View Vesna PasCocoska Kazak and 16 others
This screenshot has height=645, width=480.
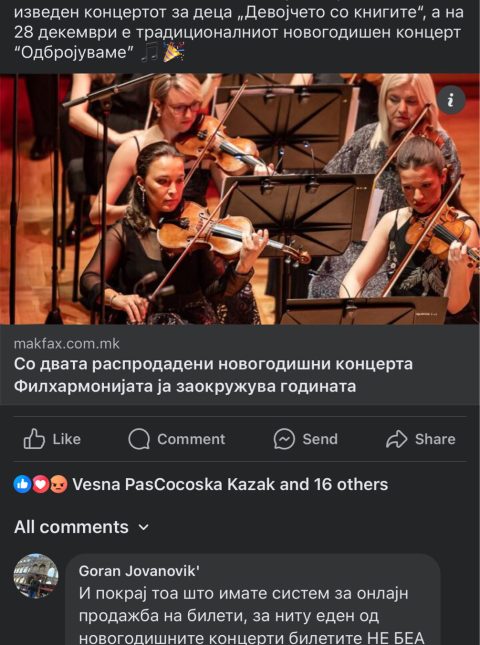click(230, 485)
